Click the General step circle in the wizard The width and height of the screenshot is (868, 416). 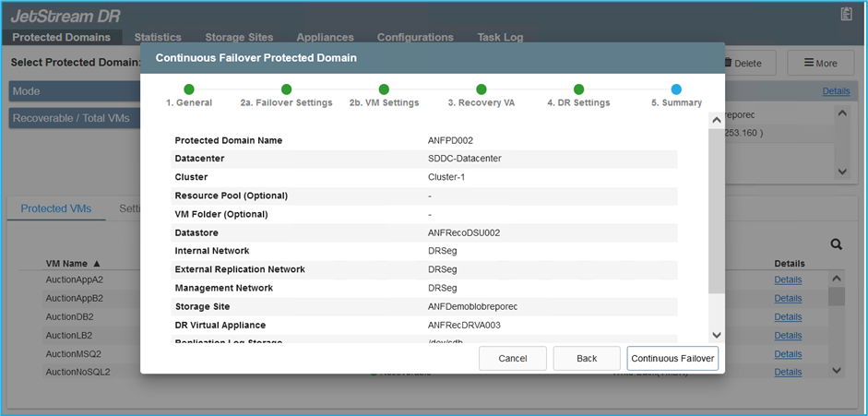189,89
